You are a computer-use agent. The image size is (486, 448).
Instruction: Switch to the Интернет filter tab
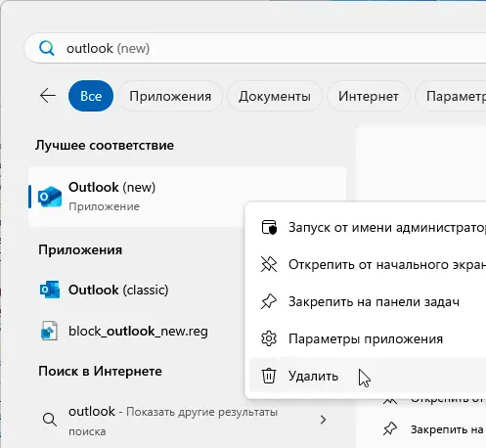pyautogui.click(x=369, y=96)
